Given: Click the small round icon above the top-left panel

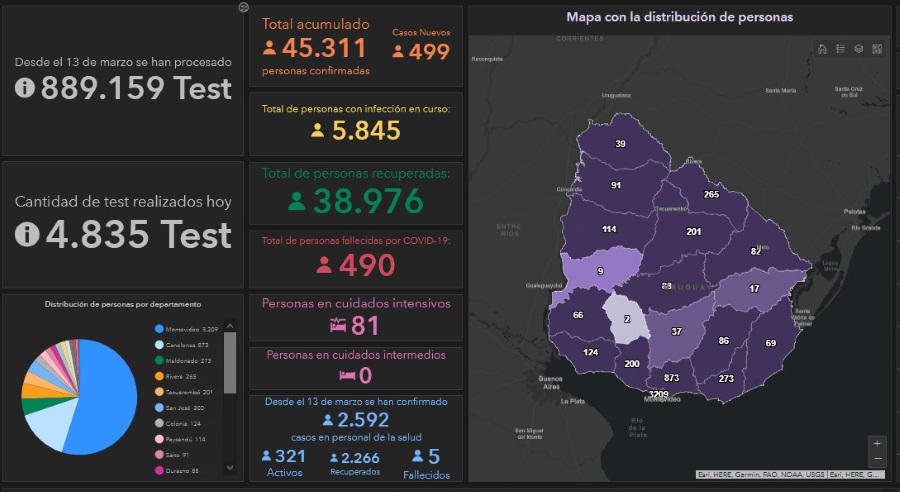Looking at the screenshot, I should 244,7.
